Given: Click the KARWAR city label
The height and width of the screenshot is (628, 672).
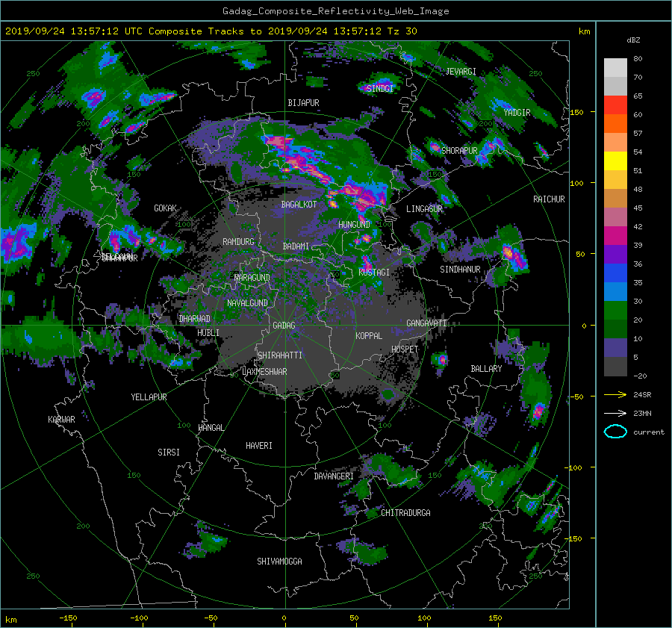Looking at the screenshot, I should 61,420.
